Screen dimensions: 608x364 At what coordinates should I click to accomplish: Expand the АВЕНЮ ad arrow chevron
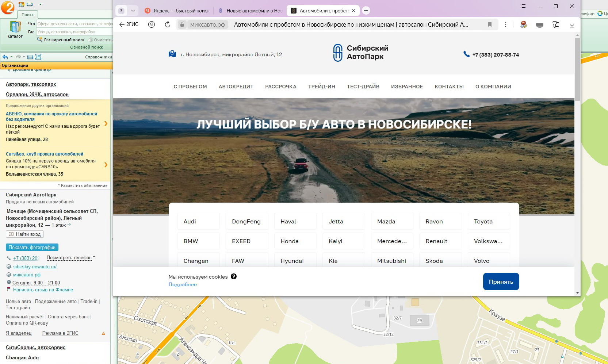click(106, 123)
